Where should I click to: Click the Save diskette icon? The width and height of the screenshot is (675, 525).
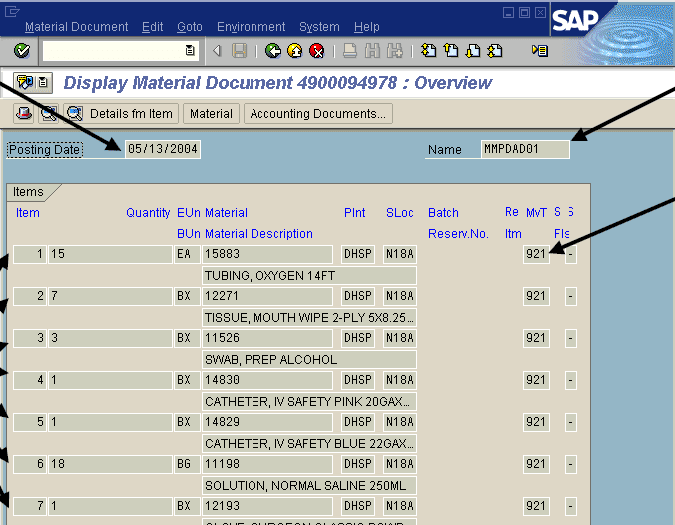(x=240, y=51)
